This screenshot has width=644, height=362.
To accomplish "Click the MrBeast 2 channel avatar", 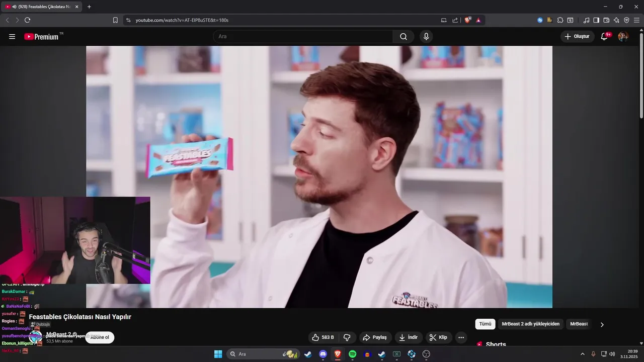I will [36, 337].
